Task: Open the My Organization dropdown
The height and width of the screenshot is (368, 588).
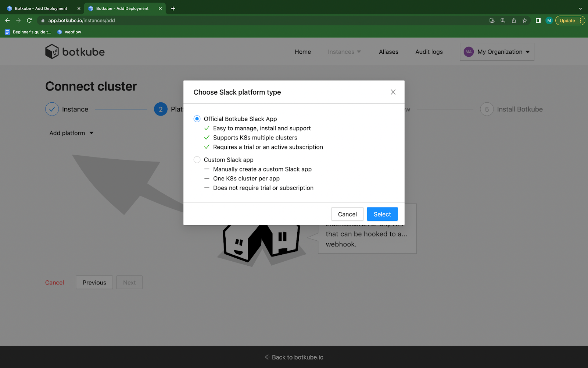Action: [496, 52]
